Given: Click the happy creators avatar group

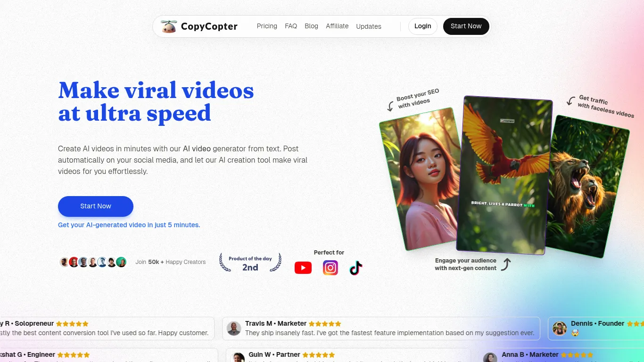Looking at the screenshot, I should pos(93,262).
